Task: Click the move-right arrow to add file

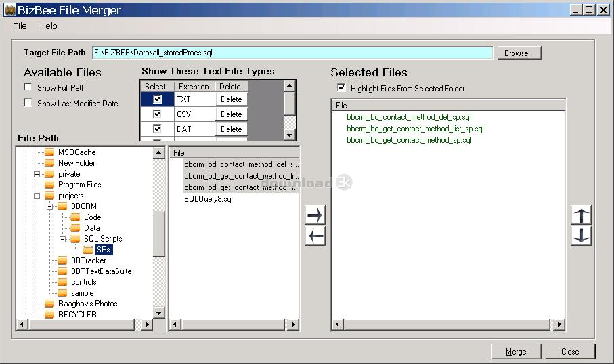Action: click(315, 215)
